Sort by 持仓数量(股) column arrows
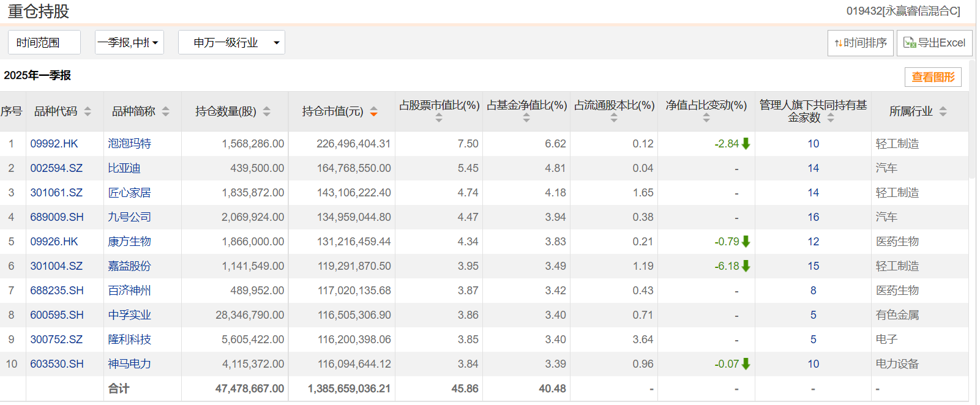 [267, 111]
